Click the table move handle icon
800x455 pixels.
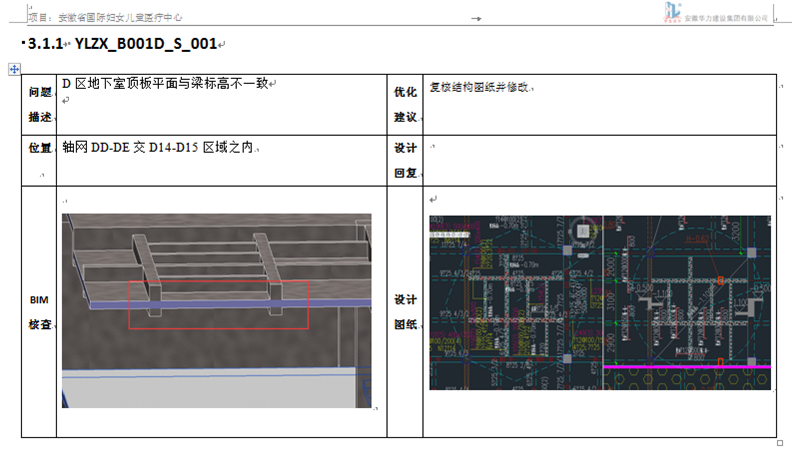(x=14, y=69)
